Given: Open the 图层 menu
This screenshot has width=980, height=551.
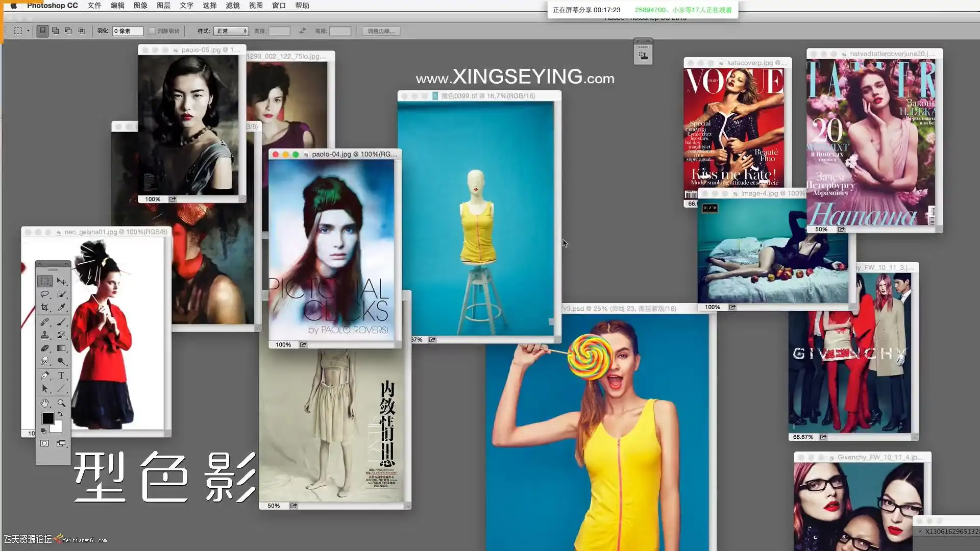Looking at the screenshot, I should (x=163, y=6).
